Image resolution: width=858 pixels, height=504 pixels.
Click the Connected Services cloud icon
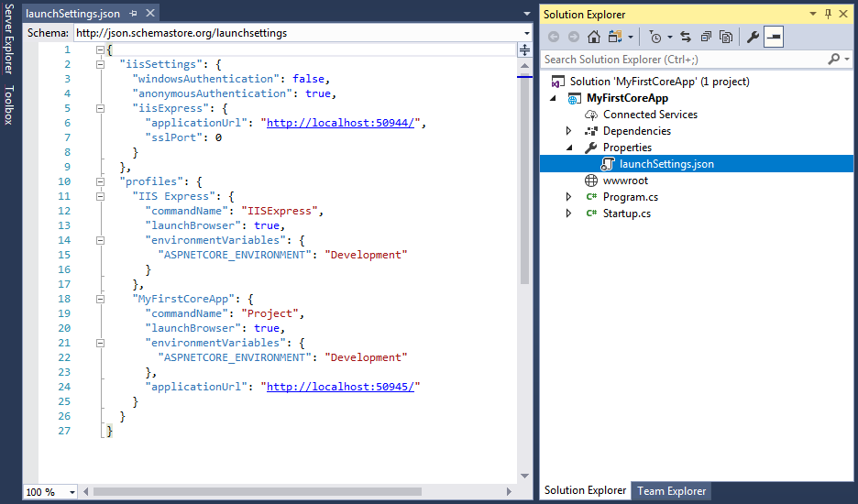[591, 115]
